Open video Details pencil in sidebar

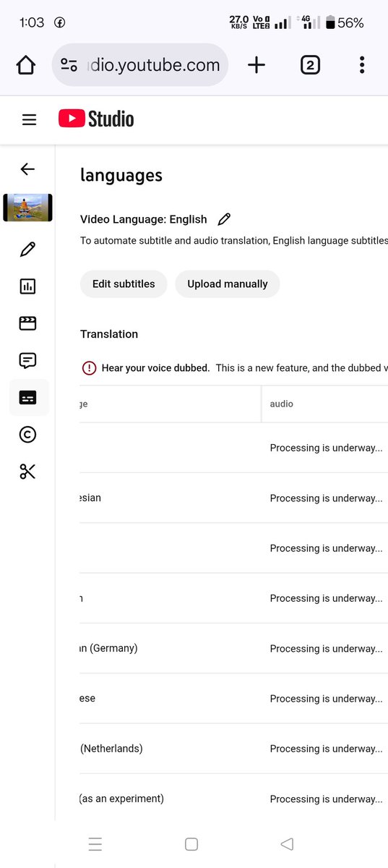click(27, 250)
